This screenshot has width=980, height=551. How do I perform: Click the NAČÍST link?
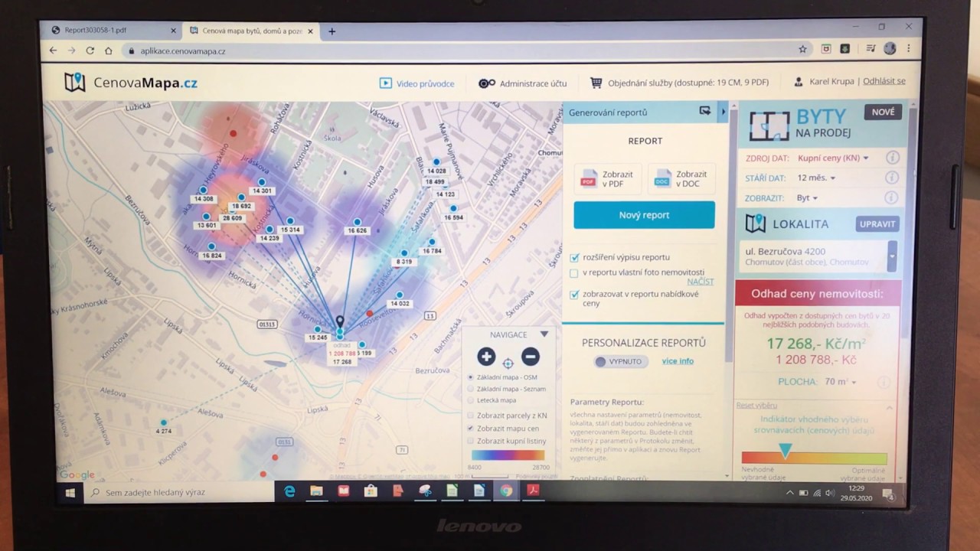pos(700,282)
